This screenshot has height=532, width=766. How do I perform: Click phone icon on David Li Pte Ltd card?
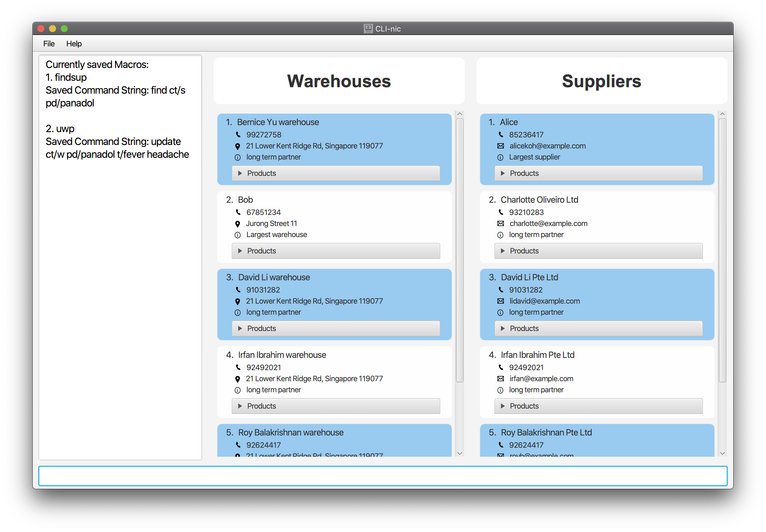click(x=501, y=290)
